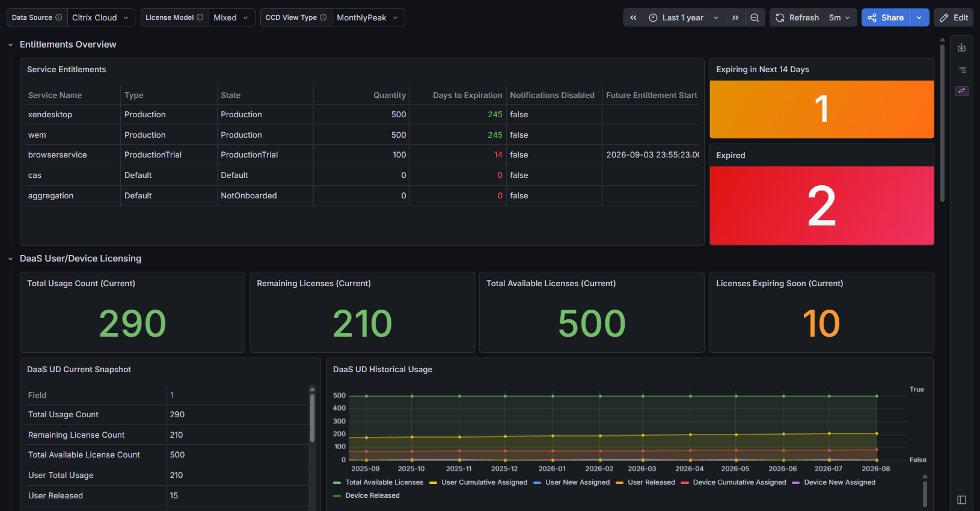The image size is (980, 511).
Task: Click the Current Snapshot table scrollbar
Action: point(312,418)
